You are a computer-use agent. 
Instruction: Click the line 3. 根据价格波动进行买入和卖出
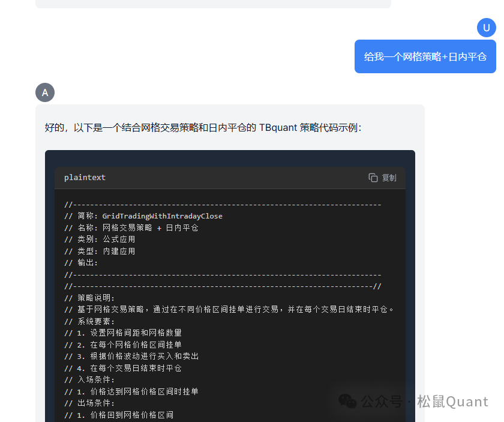(131, 357)
